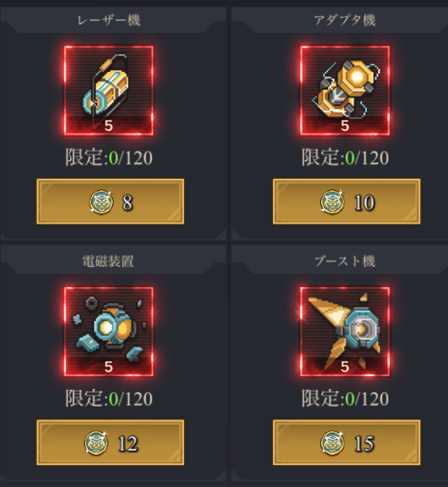This screenshot has width=448, height=487.
Task: Click the 電磁装置 title header
Action: tap(108, 262)
